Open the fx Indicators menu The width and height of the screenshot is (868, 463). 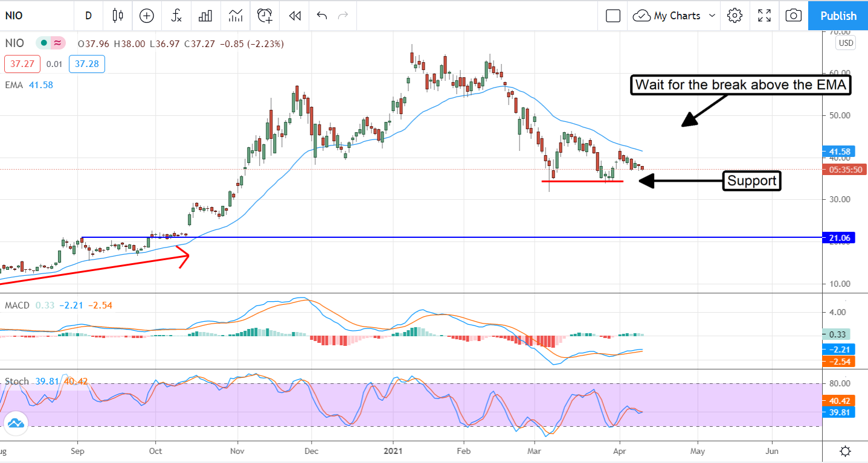coord(176,16)
